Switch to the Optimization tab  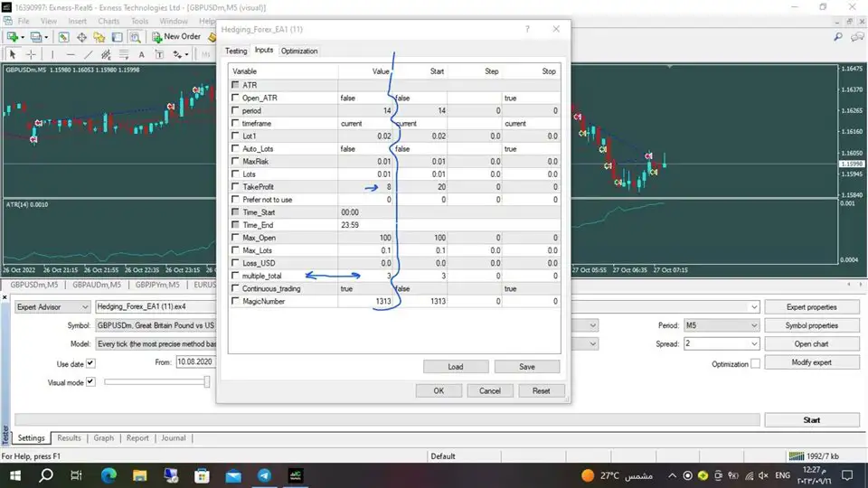(x=298, y=51)
